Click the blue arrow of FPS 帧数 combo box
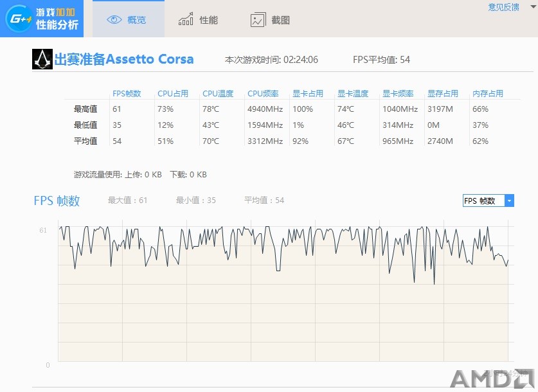 [x=509, y=200]
